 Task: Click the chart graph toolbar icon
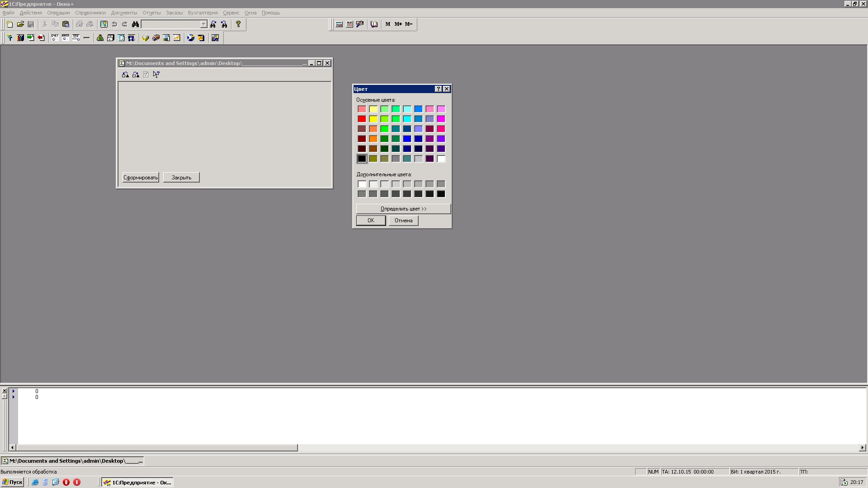click(x=177, y=38)
